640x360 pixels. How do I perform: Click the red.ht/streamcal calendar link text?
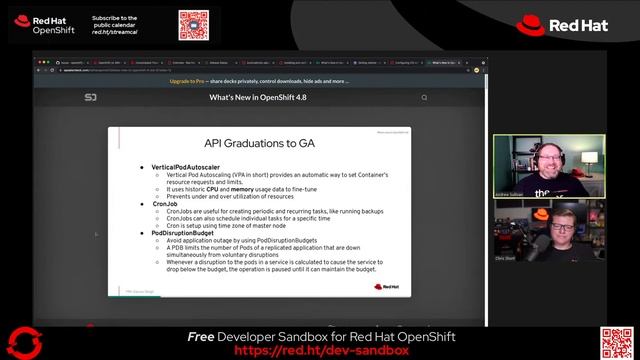[x=114, y=32]
